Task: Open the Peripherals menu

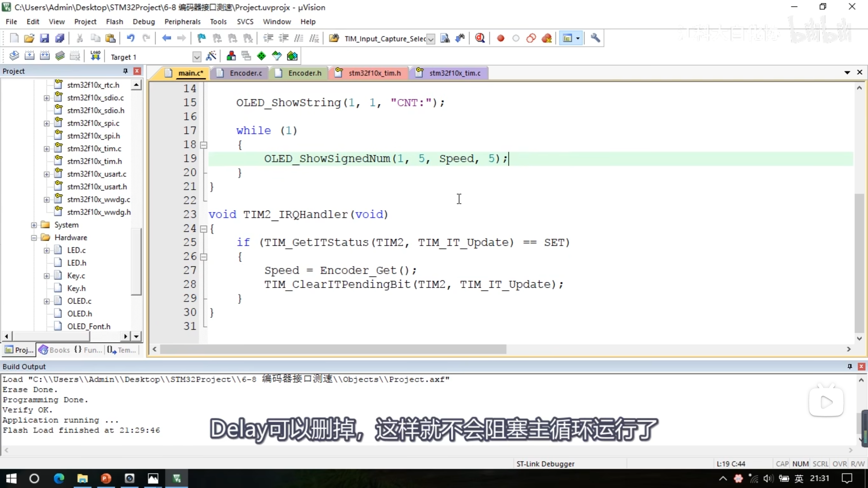Action: point(182,22)
